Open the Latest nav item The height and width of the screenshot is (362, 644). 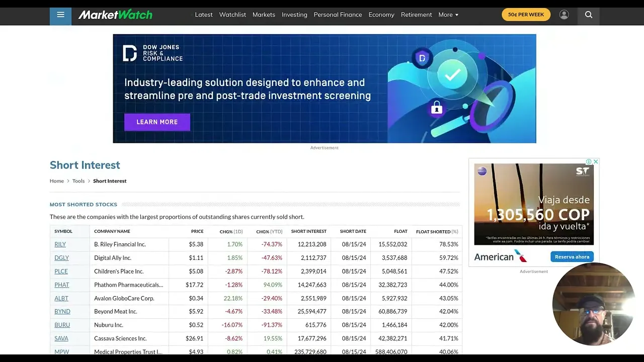click(204, 15)
